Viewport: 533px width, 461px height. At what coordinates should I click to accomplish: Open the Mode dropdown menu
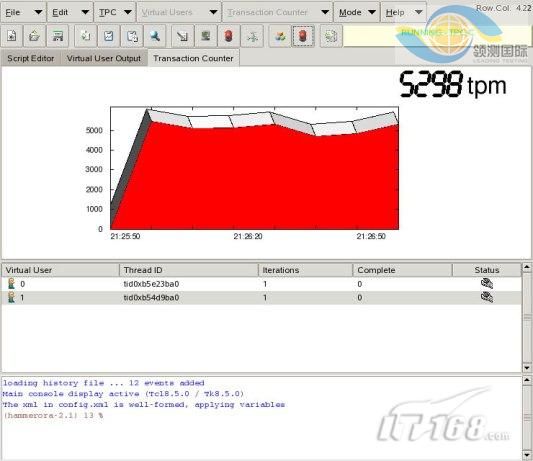(x=357, y=12)
